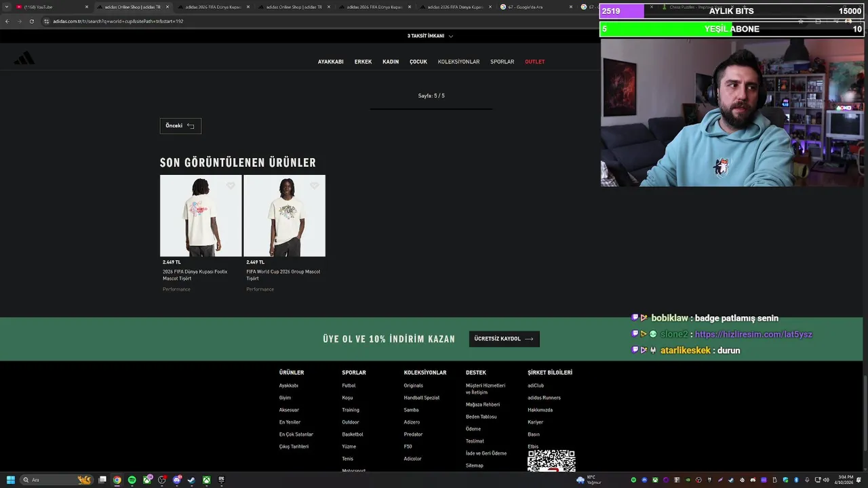Click the Steam system tray icon
The height and width of the screenshot is (488, 868).
(731, 480)
